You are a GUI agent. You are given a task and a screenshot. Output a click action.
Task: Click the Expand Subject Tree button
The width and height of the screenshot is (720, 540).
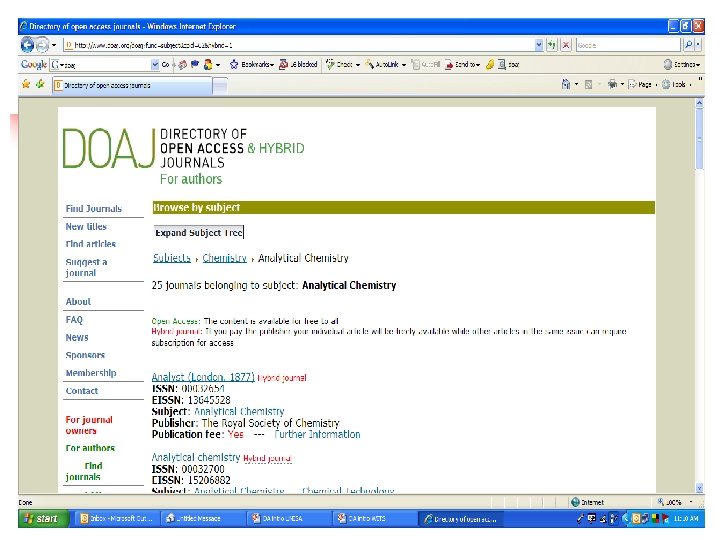199,233
